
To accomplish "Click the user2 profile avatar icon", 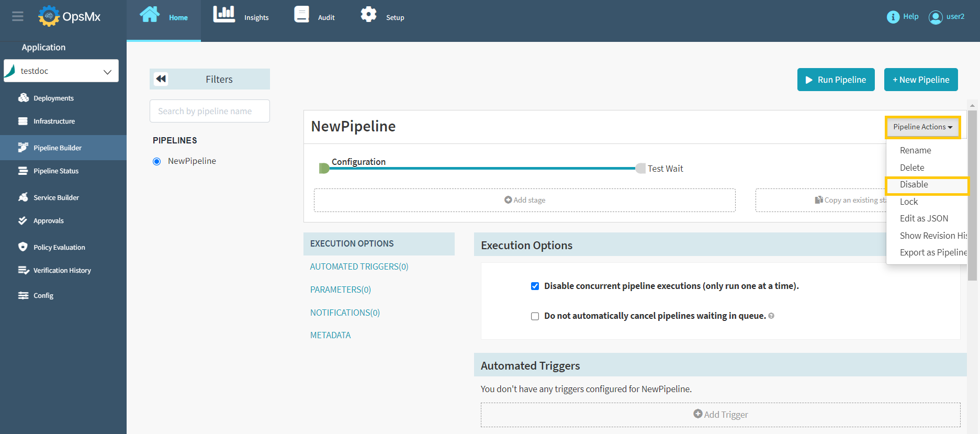I will point(935,17).
